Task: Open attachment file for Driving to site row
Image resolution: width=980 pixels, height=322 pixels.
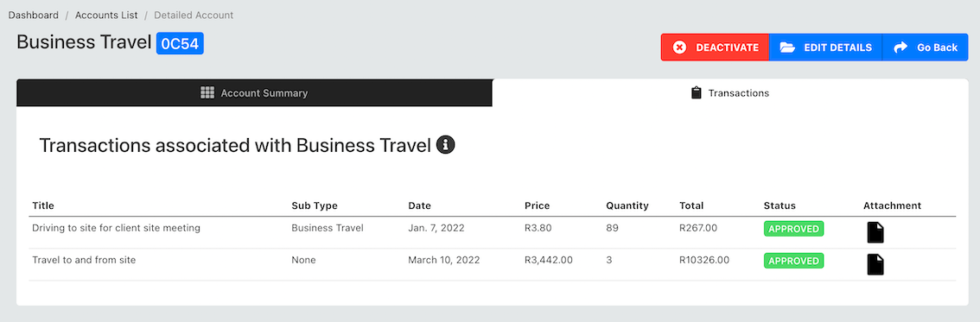Action: pos(875,233)
